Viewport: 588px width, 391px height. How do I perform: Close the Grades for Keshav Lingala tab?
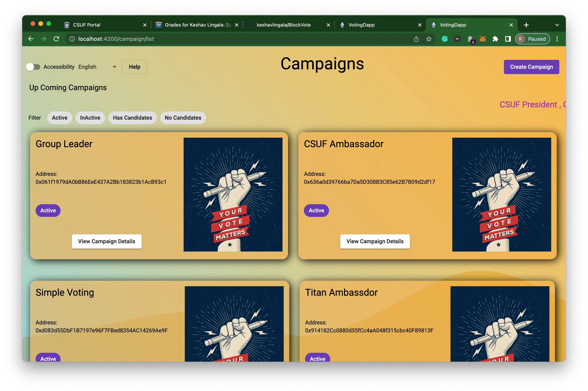click(237, 25)
